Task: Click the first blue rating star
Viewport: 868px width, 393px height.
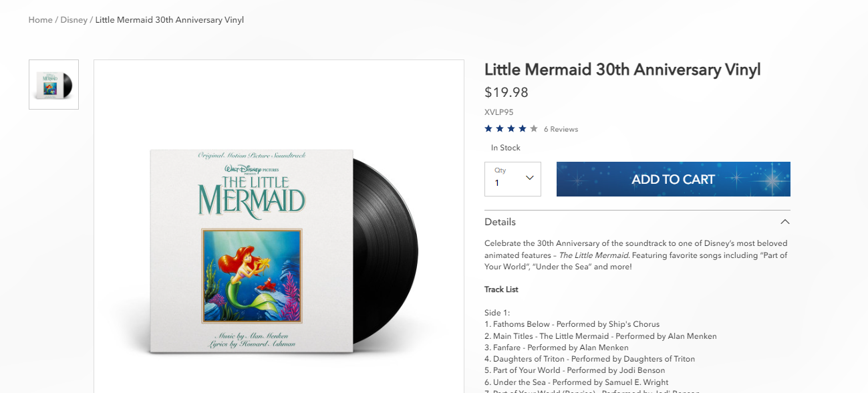Action: tap(488, 129)
